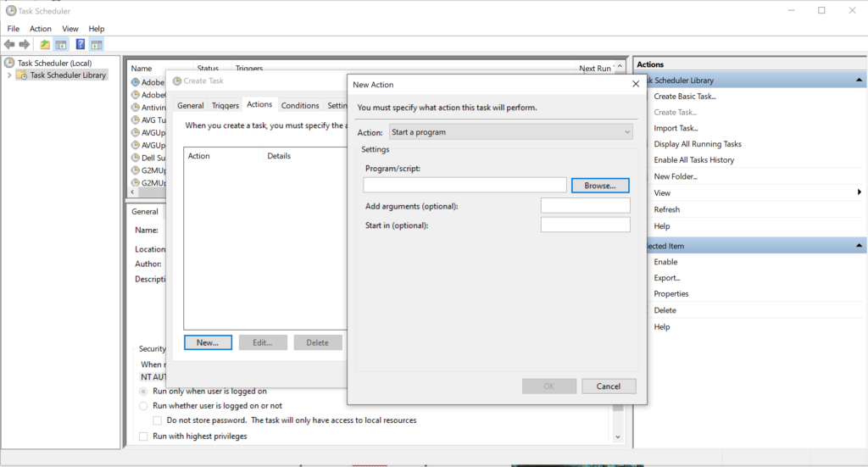The width and height of the screenshot is (868, 467).
Task: Select 'Run whether user is logged on or not'
Action: point(143,406)
